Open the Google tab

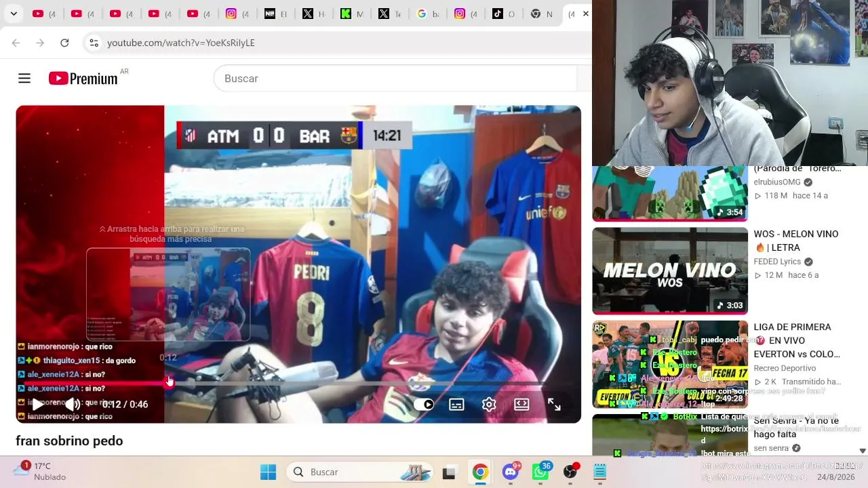coord(428,14)
